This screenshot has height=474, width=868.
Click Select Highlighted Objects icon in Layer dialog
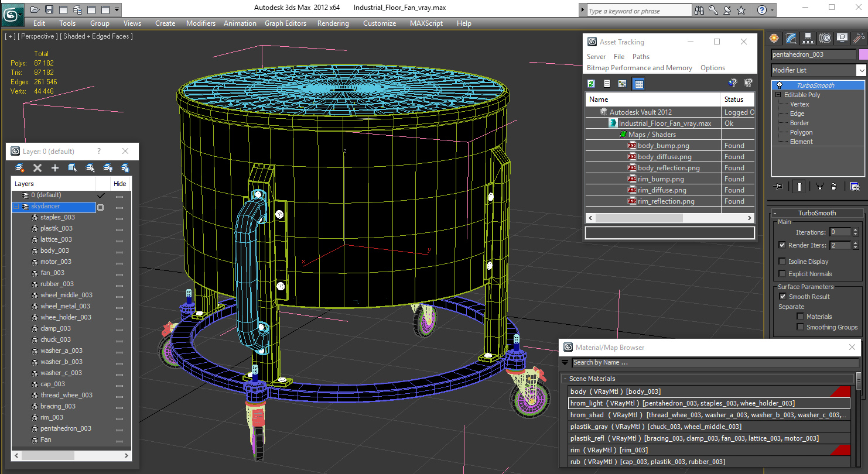pyautogui.click(x=73, y=168)
